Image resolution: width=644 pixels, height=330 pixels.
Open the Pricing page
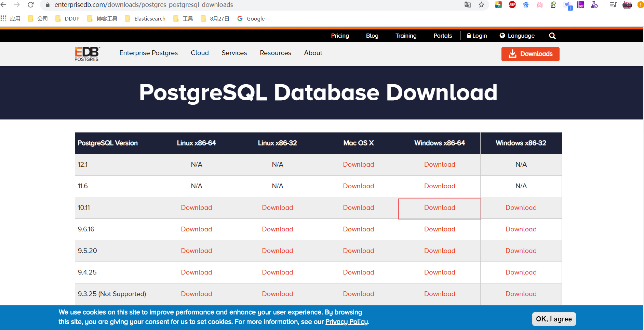pyautogui.click(x=340, y=36)
